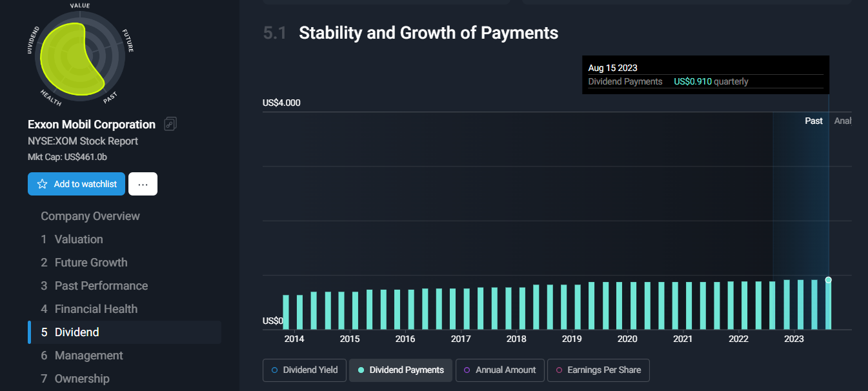Click the 2023 label on the x-axis
Screen dimensions: 868x391
pyautogui.click(x=794, y=339)
